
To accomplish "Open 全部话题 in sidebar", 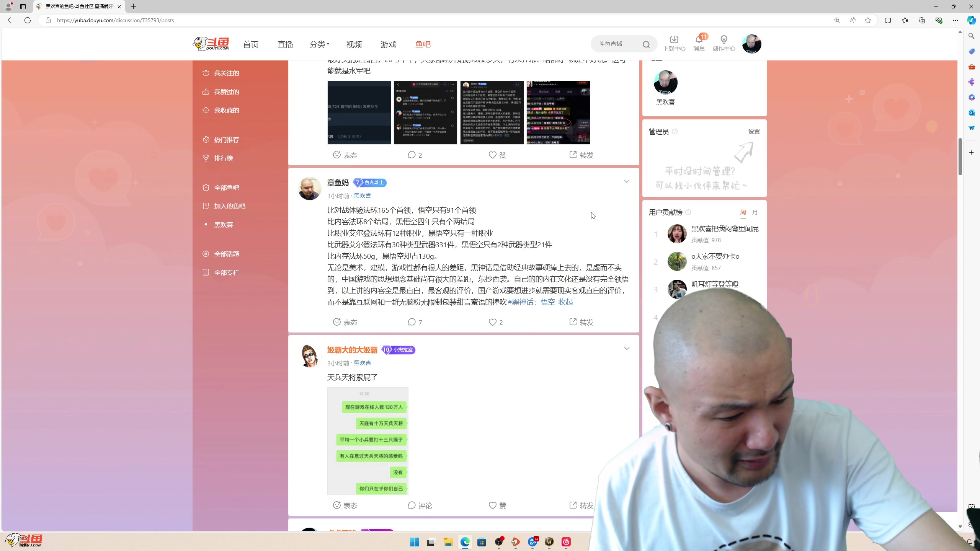I will tap(221, 254).
